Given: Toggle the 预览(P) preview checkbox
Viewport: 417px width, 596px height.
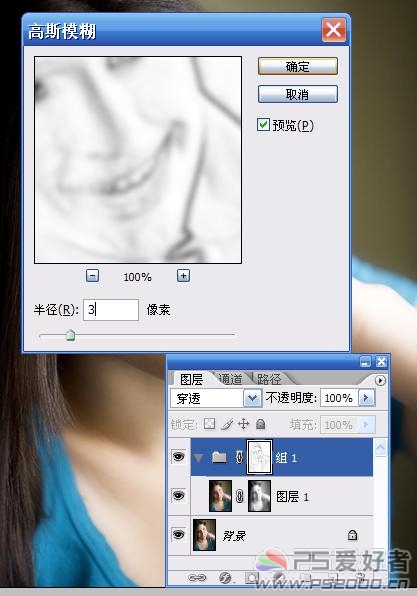Looking at the screenshot, I should 263,125.
